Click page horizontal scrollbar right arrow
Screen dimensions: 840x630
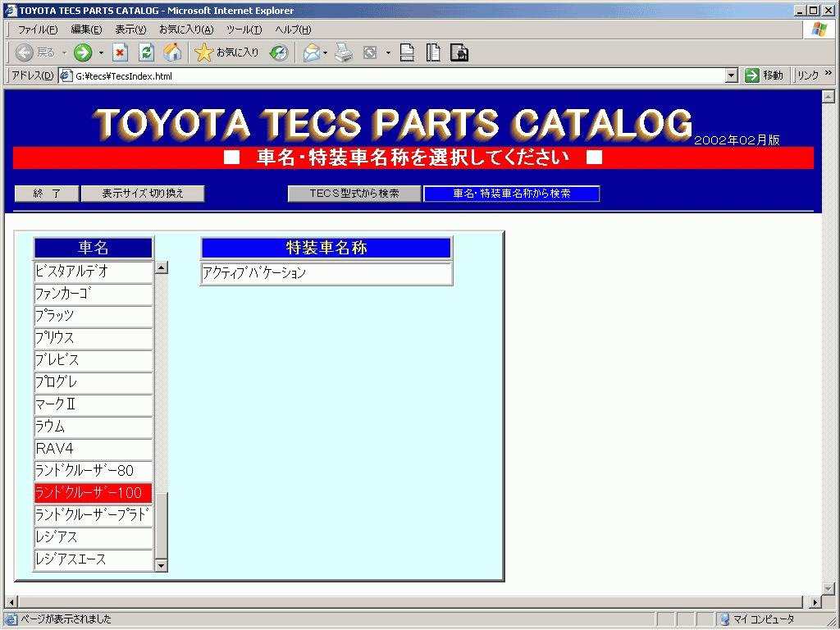815,602
